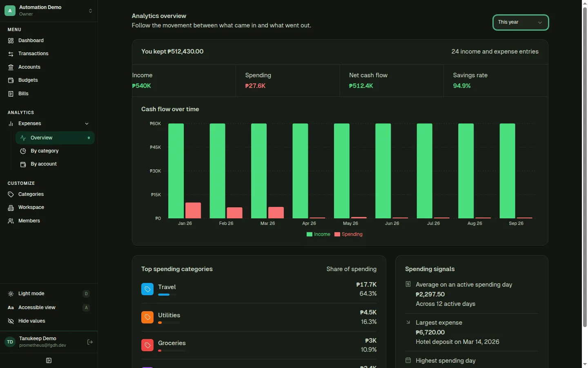Viewport: 588px width, 368px height.
Task: Select the Overview menu item
Action: click(x=55, y=138)
